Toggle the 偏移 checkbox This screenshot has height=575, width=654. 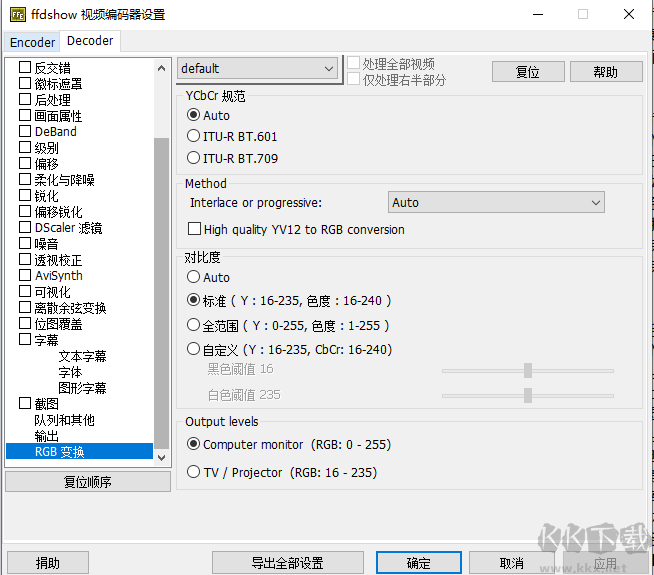tap(25, 163)
